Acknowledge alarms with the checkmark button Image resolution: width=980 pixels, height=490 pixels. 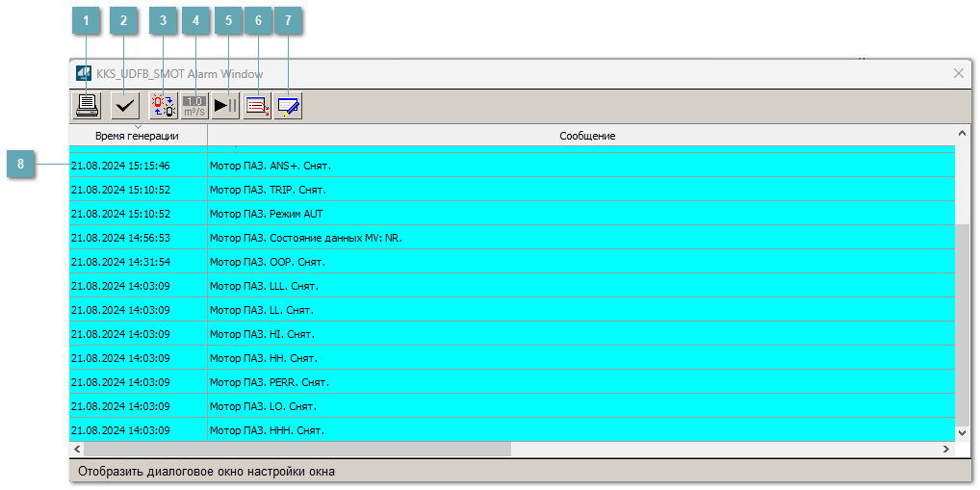point(124,106)
